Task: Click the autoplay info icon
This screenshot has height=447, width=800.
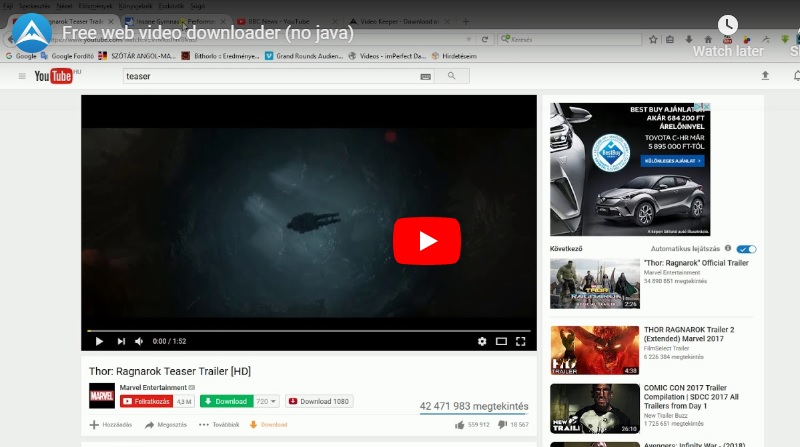Action: tap(728, 249)
